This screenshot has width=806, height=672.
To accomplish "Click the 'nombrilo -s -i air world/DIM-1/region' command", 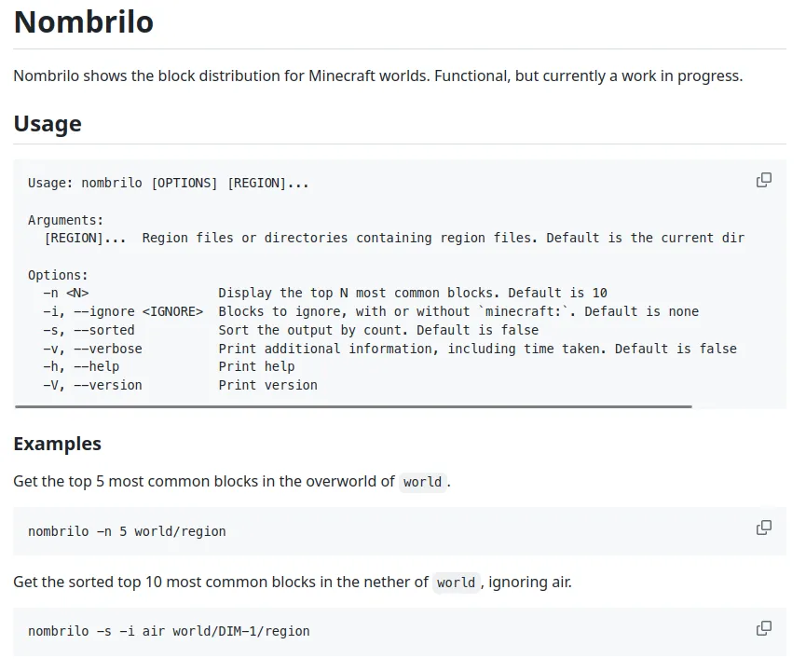I will pos(168,631).
